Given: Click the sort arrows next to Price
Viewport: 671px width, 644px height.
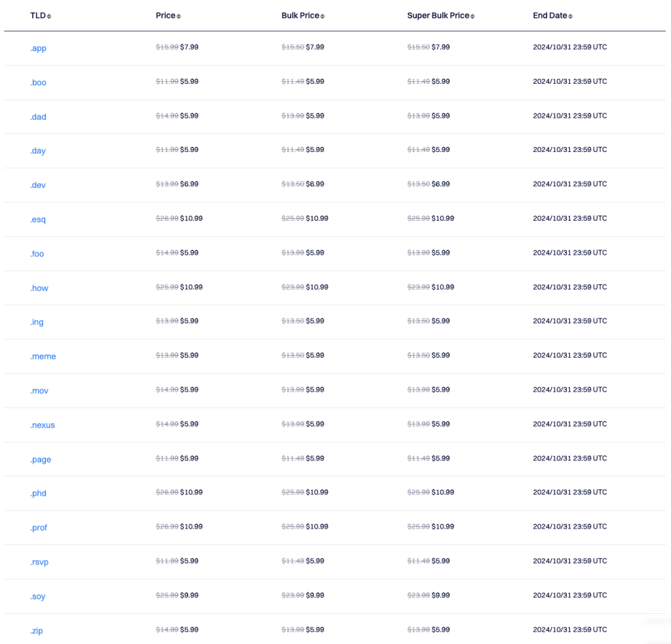Looking at the screenshot, I should click(179, 16).
